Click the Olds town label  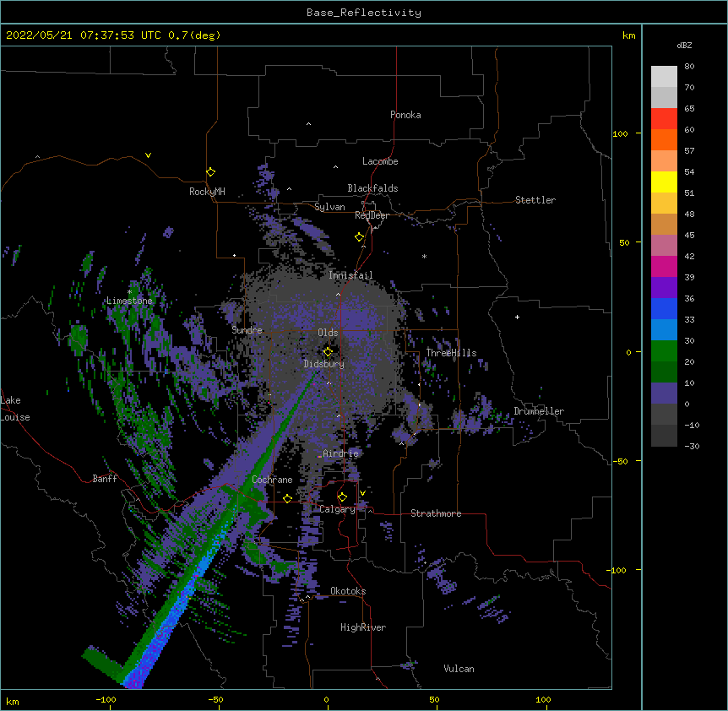[328, 333]
